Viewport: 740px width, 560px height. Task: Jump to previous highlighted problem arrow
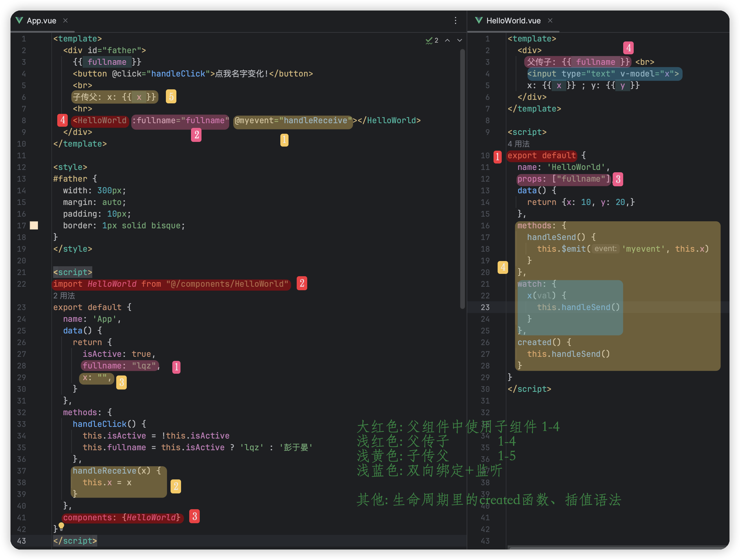(447, 41)
